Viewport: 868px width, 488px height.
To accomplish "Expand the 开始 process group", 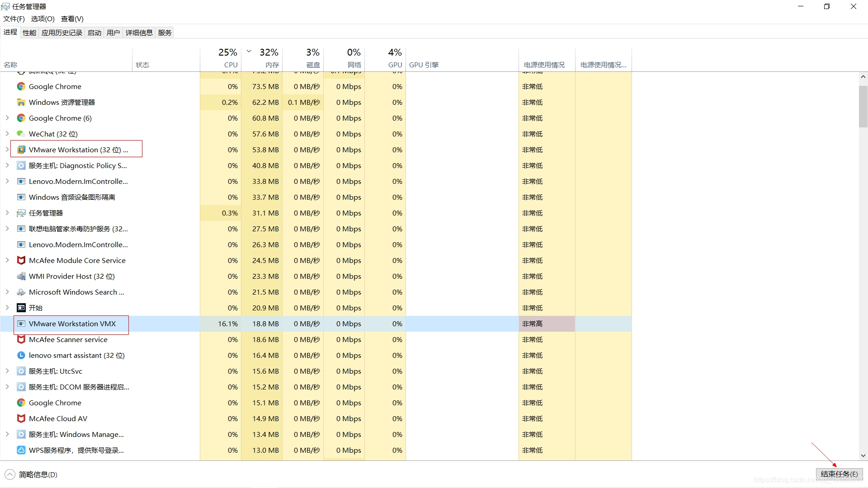I will coord(7,308).
